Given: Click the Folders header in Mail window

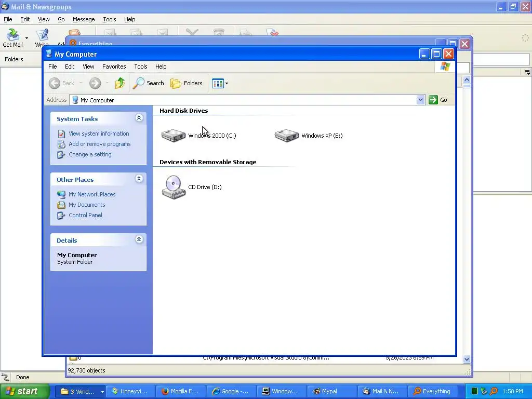Looking at the screenshot, I should (14, 59).
